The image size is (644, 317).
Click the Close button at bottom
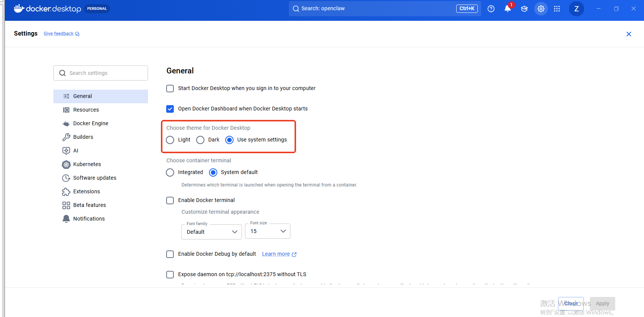571,304
